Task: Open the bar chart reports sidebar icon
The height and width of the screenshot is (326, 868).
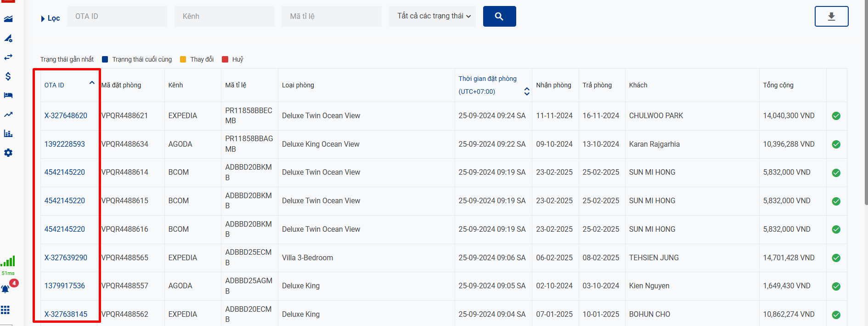Action: coord(8,133)
